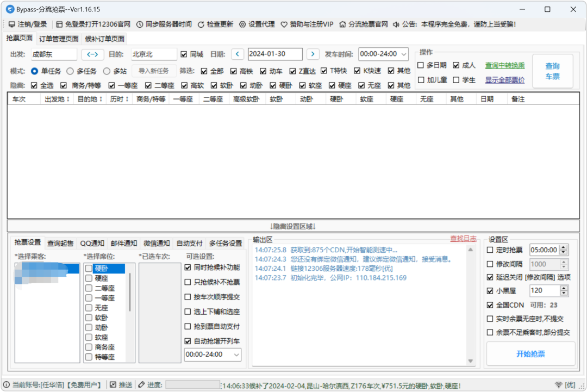Open 分流抢票官网 home icon

[342, 24]
